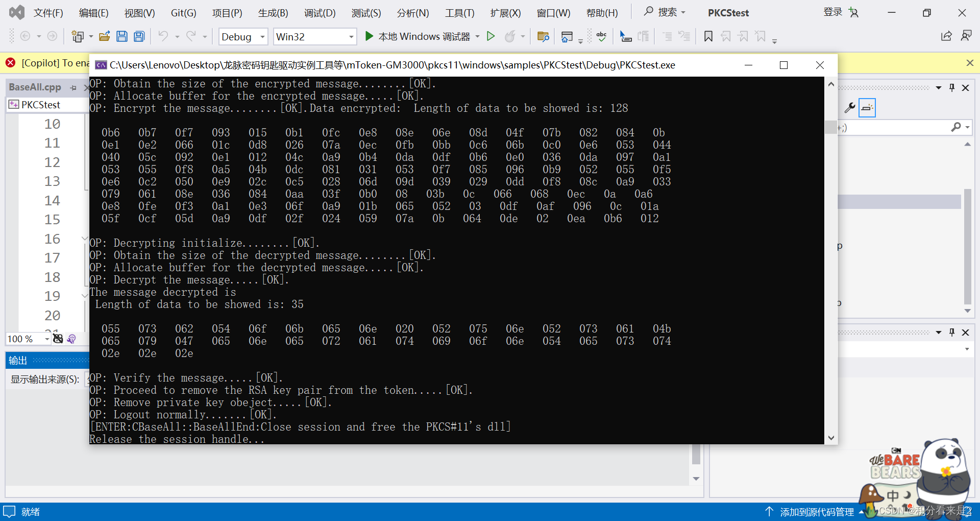Click the right panel vertical scrollbar thumb
Screen dimensions: 980x521
click(967, 246)
